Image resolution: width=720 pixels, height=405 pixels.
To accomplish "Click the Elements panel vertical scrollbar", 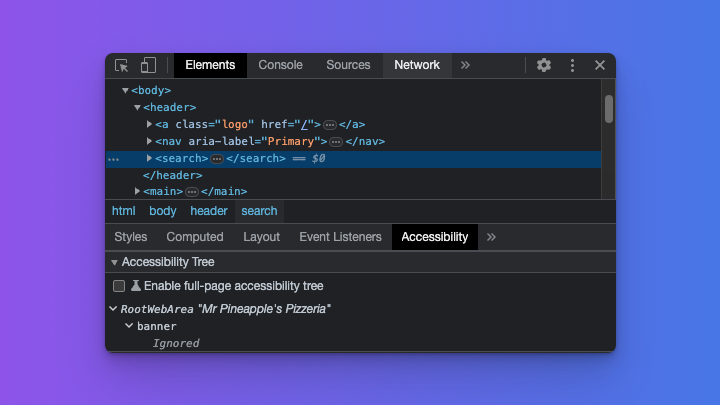I will click(608, 108).
